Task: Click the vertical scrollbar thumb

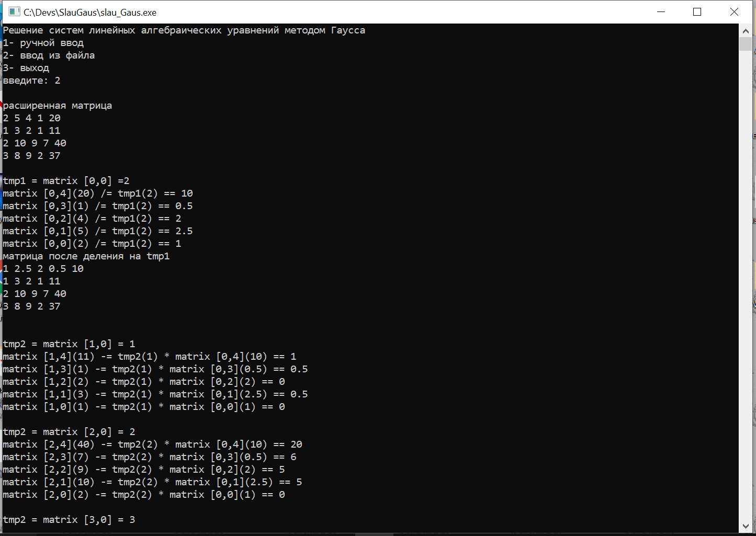Action: point(746,44)
